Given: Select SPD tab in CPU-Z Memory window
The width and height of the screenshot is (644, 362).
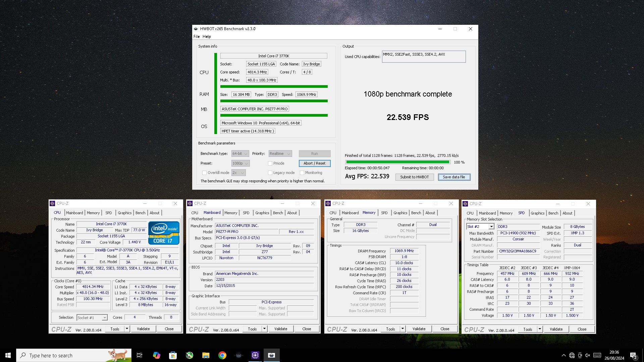Looking at the screenshot, I should tap(384, 213).
